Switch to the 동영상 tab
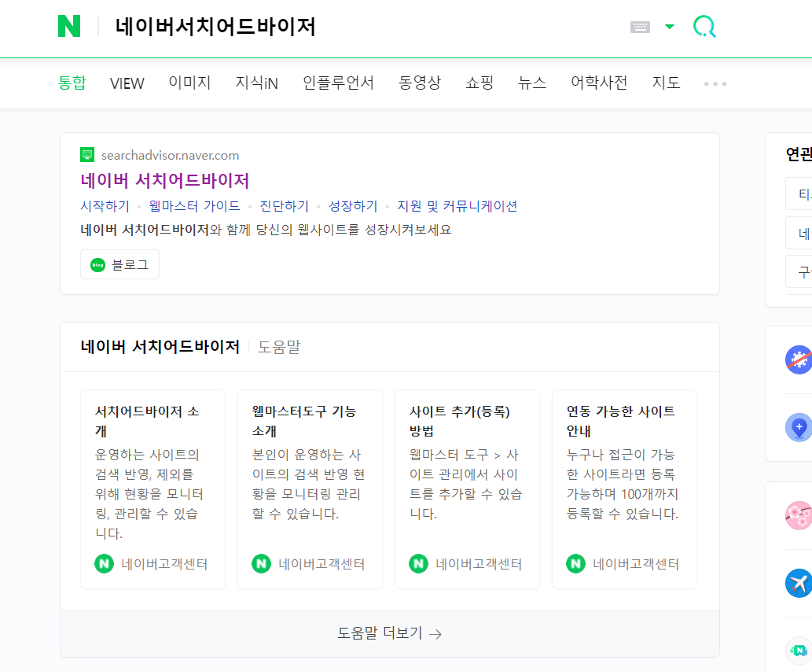This screenshot has width=812, height=671. click(x=420, y=83)
